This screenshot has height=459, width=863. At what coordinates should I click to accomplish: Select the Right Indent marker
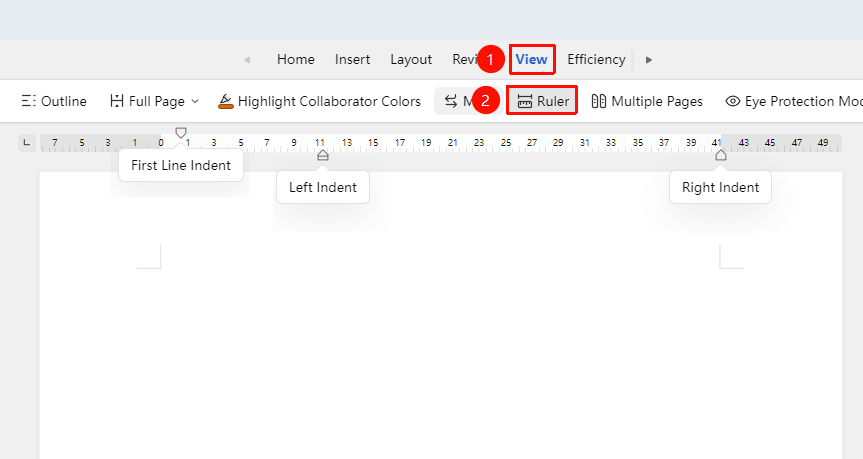[720, 156]
